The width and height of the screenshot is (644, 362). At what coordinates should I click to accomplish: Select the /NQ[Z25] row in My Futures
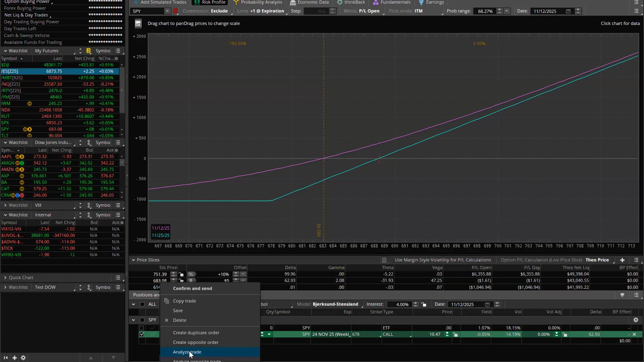60,84
